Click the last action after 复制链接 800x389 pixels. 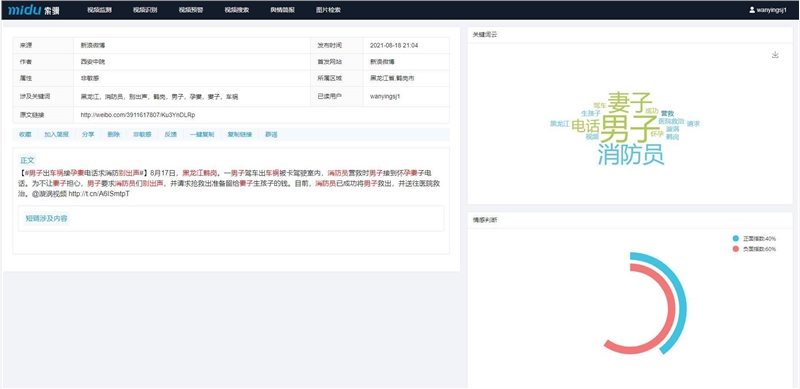pyautogui.click(x=271, y=135)
